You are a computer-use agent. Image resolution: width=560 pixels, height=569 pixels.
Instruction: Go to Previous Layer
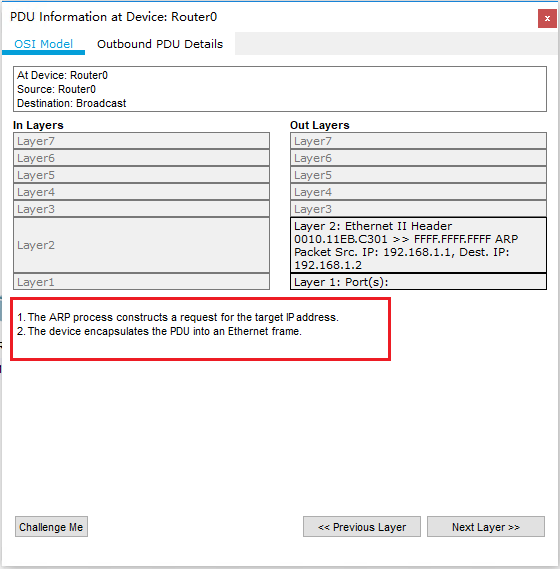pyautogui.click(x=362, y=527)
